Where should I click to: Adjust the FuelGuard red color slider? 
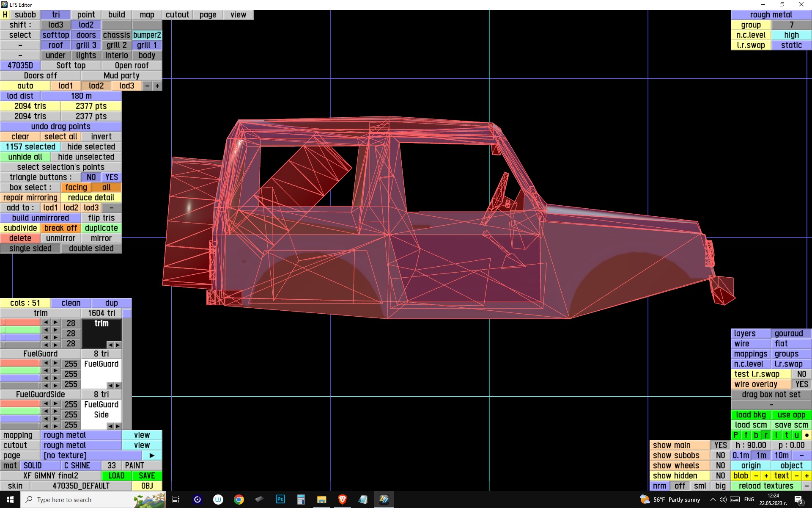[x=20, y=363]
